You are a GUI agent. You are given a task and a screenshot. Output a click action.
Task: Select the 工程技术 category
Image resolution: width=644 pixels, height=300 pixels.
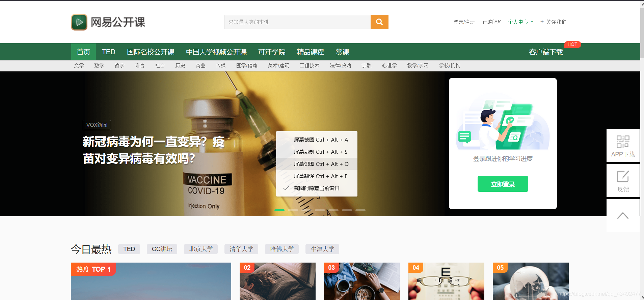(310, 65)
